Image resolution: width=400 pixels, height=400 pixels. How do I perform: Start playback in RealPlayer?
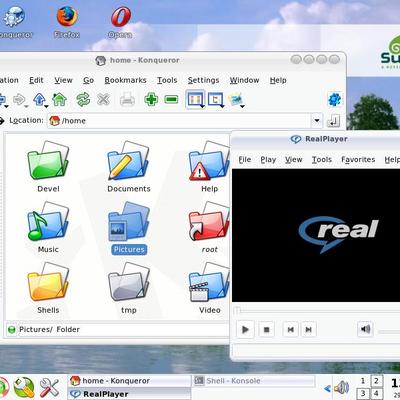[245, 330]
